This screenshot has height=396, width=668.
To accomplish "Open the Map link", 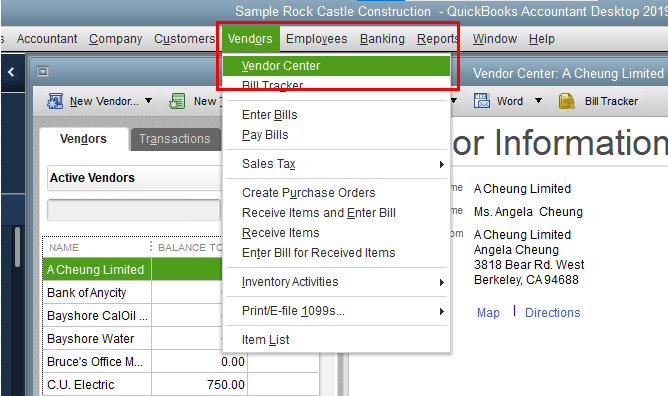I will [488, 313].
